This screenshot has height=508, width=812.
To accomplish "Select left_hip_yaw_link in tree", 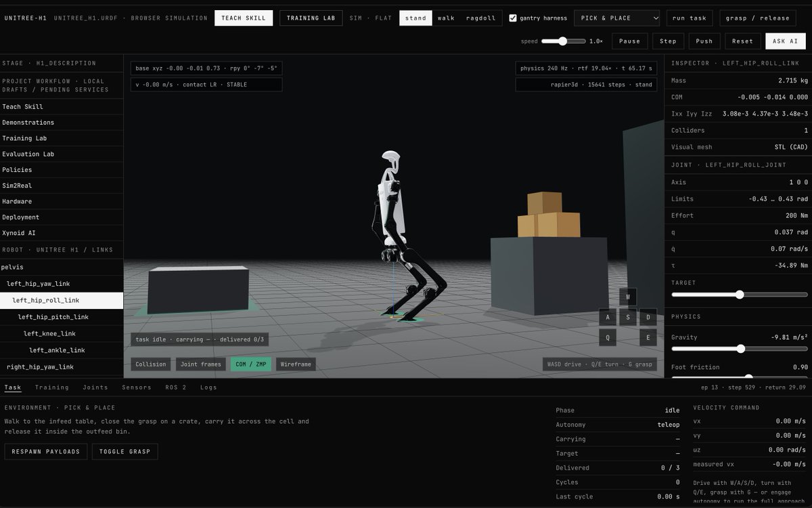I will (62, 284).
